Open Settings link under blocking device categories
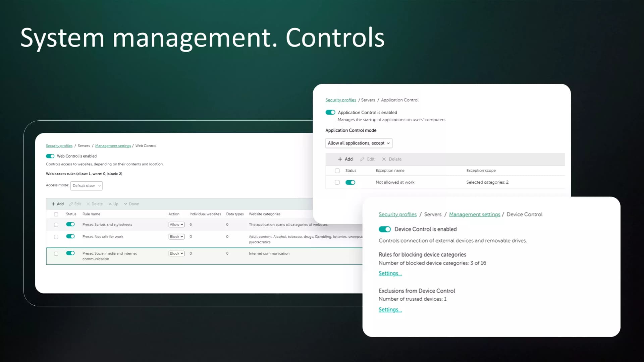 pos(390,273)
